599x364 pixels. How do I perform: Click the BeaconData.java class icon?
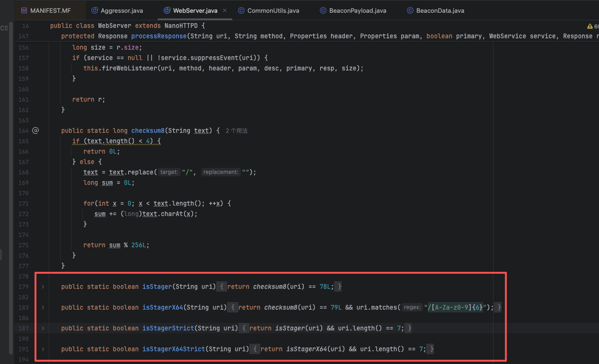pyautogui.click(x=410, y=10)
